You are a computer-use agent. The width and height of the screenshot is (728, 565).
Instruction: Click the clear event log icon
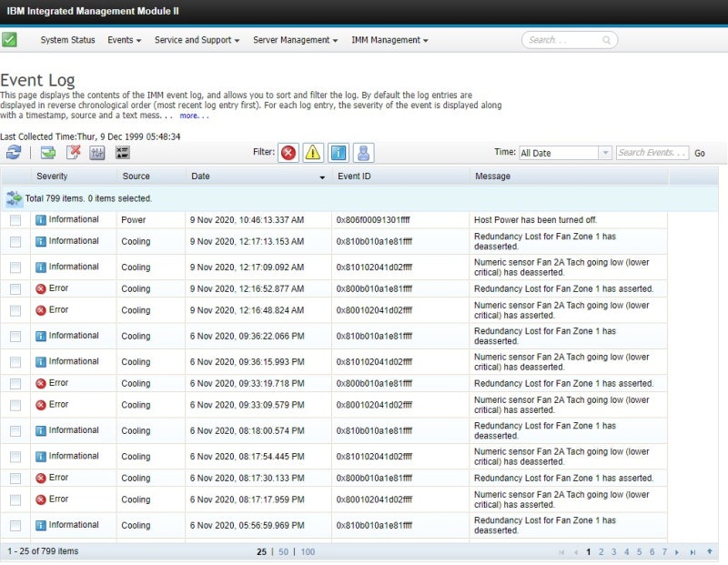[74, 153]
